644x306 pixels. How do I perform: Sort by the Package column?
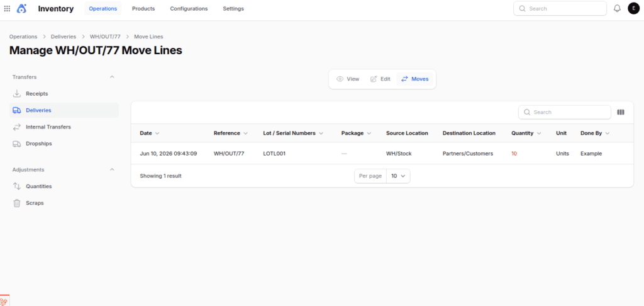coord(356,133)
